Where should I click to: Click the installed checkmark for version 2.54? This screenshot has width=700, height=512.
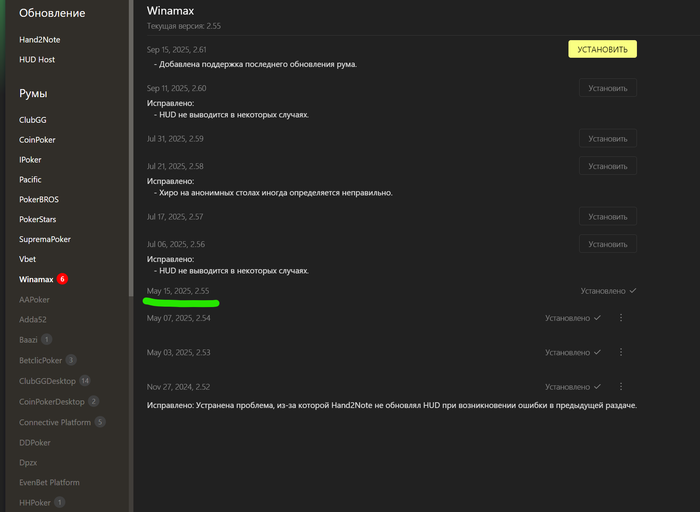[x=597, y=318]
